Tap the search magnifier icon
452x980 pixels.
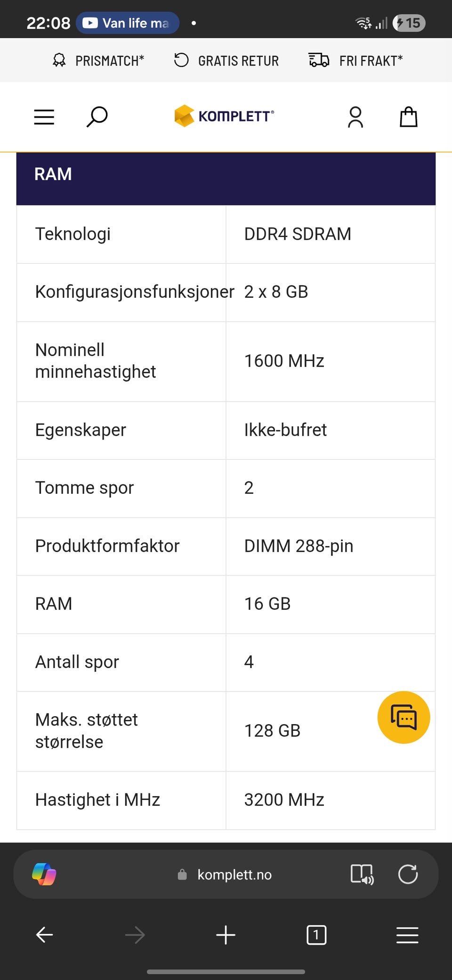tap(97, 117)
